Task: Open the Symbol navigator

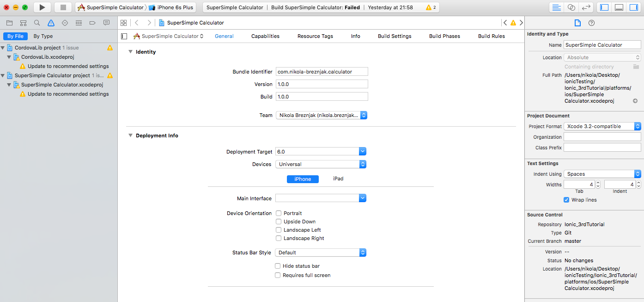Action: (23, 23)
